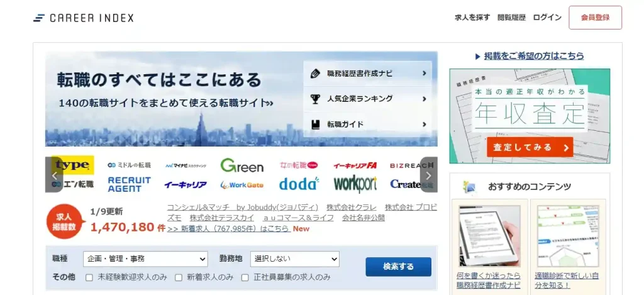The height and width of the screenshot is (295, 644).
Task: Click chevron arrow on 転職ガイド row
Action: [425, 124]
